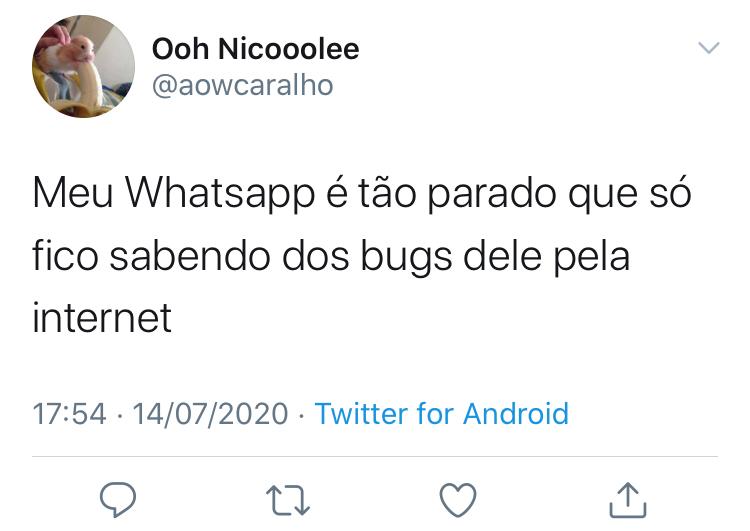The width and height of the screenshot is (750, 531).
Task: Click the word bugs in the tweet
Action: tap(406, 257)
